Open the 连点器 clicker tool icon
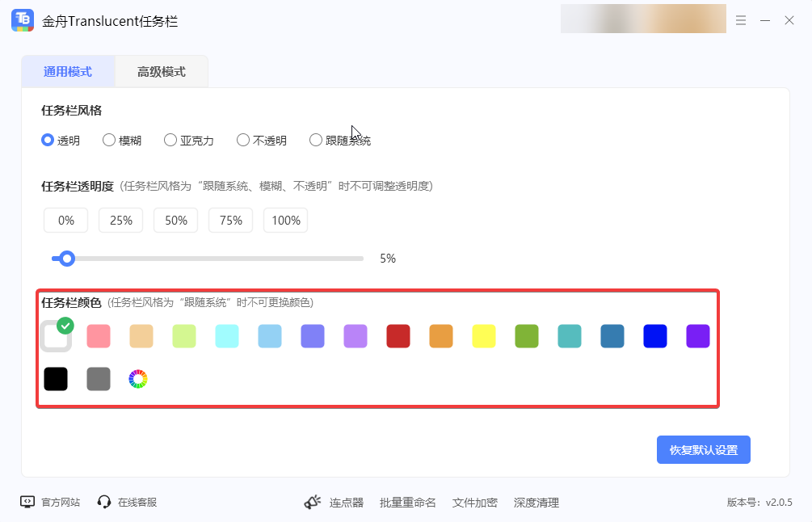 point(313,501)
